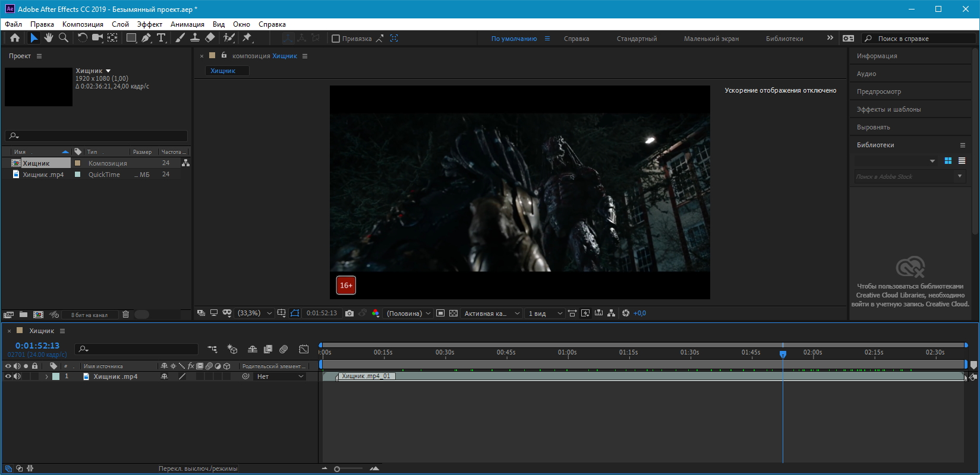Open channel and color management icon
Image resolution: width=980 pixels, height=475 pixels.
pos(376,313)
